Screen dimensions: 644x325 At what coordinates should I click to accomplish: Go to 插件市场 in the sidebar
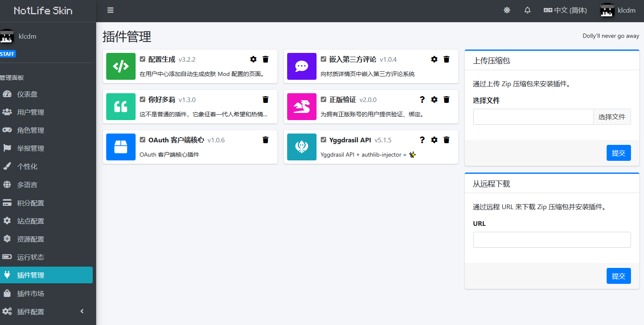pos(31,294)
